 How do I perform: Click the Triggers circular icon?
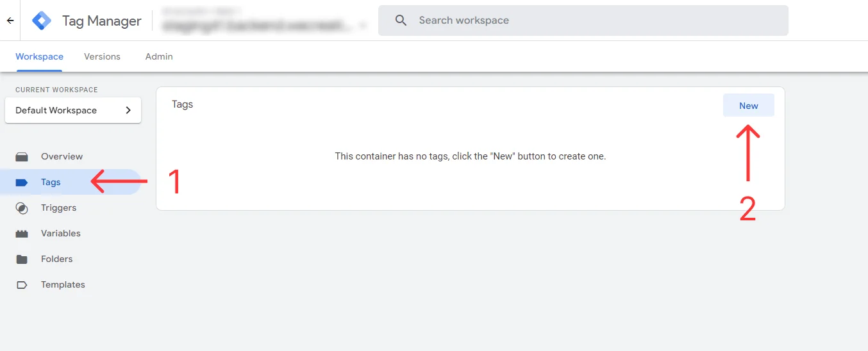[x=22, y=208]
